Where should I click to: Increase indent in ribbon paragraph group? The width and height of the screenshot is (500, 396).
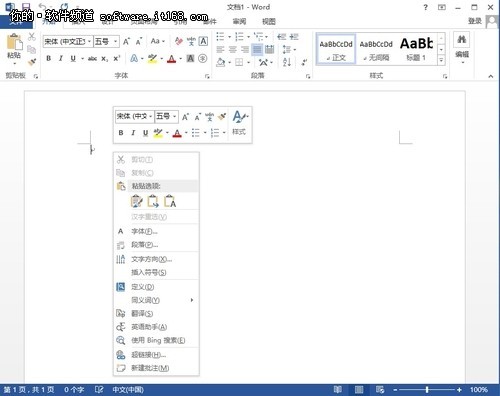coord(294,36)
